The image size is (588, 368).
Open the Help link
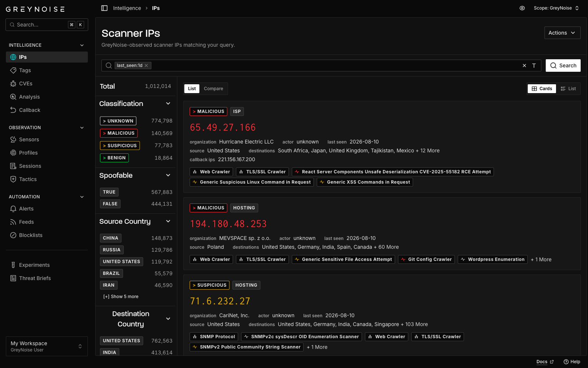coord(572,362)
